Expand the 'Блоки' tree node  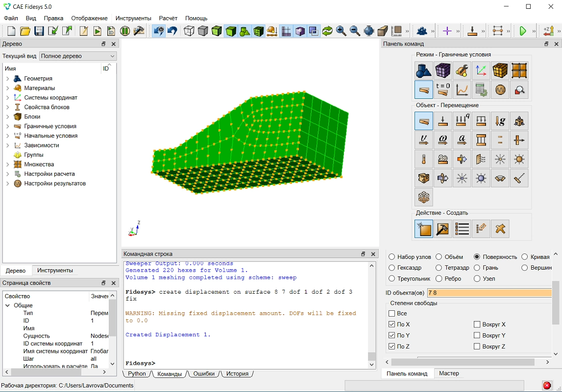[7, 116]
